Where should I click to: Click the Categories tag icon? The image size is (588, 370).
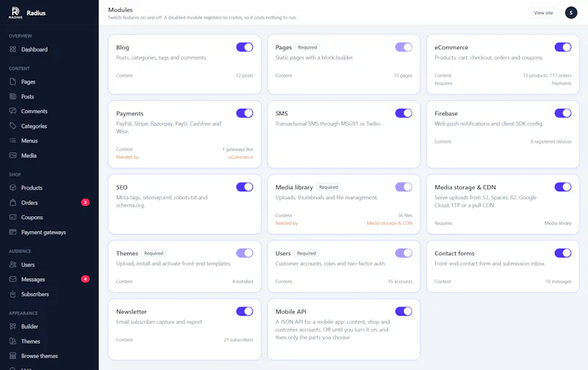point(12,126)
